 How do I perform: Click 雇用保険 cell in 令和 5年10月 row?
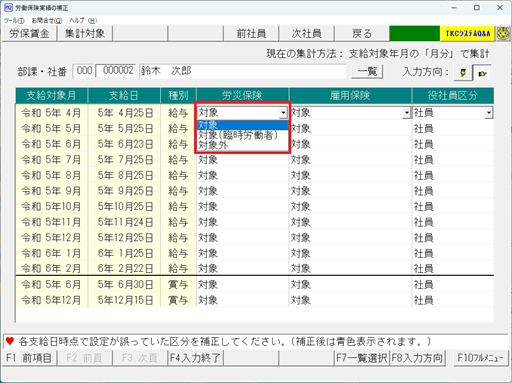coord(350,207)
